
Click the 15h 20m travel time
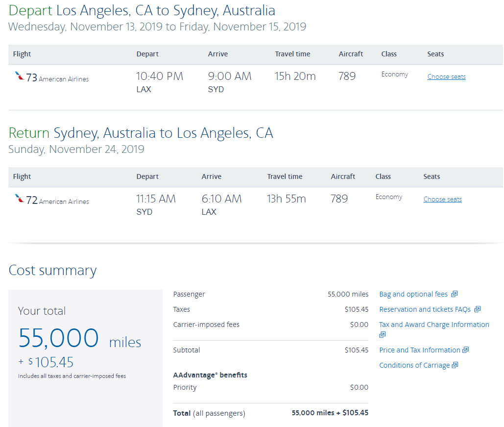point(295,76)
